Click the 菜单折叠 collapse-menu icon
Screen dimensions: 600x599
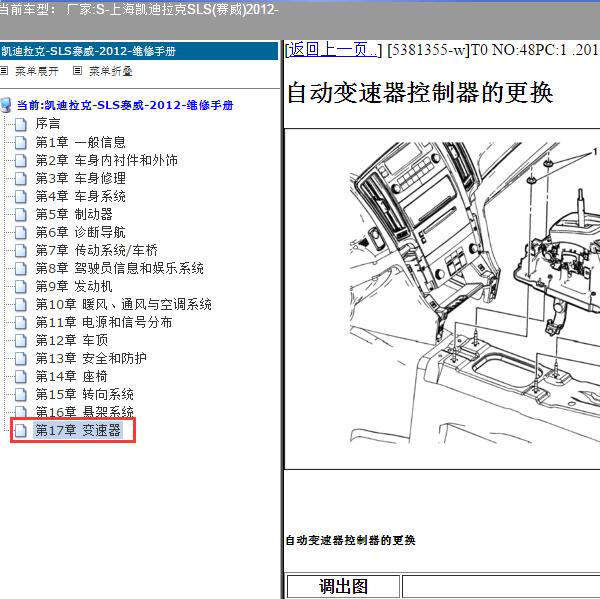[x=77, y=70]
